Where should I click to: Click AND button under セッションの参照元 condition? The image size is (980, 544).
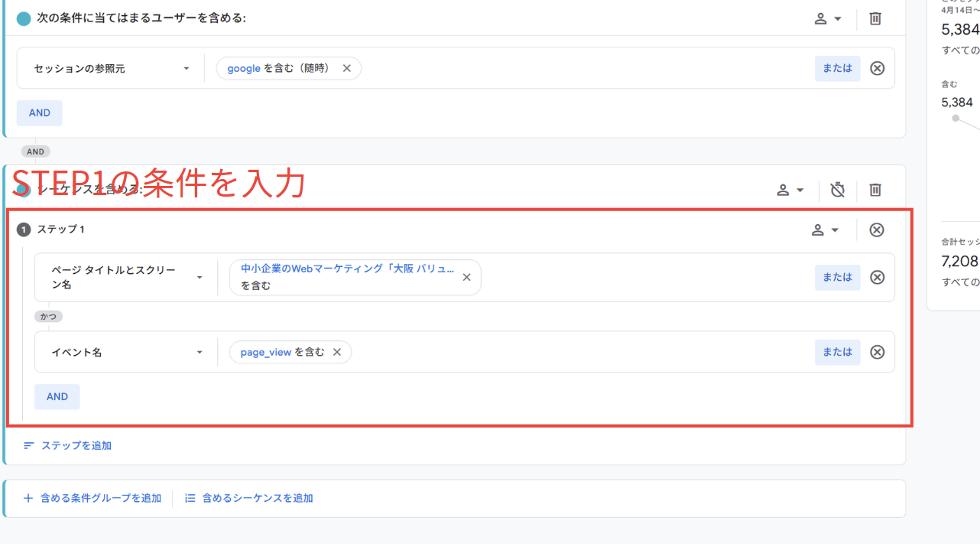point(40,112)
